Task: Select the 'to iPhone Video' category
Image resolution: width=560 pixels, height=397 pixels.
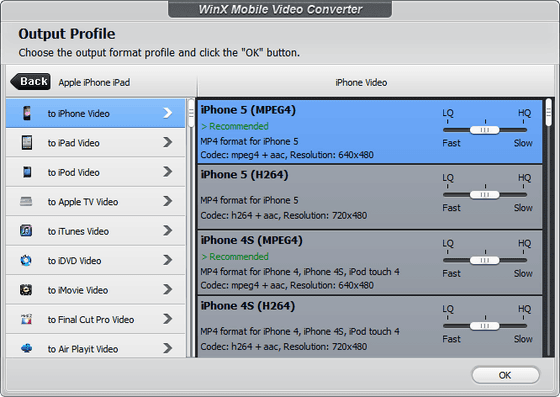Action: pyautogui.click(x=95, y=113)
